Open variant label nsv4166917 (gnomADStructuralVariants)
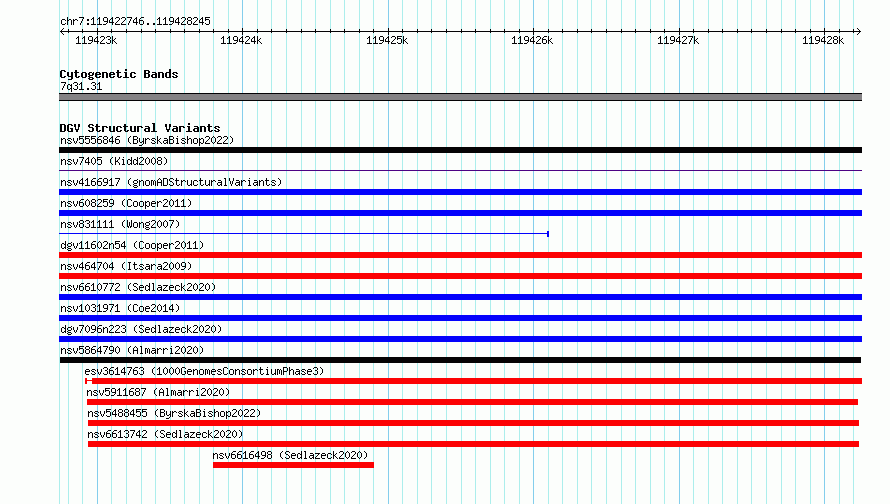 pos(171,182)
